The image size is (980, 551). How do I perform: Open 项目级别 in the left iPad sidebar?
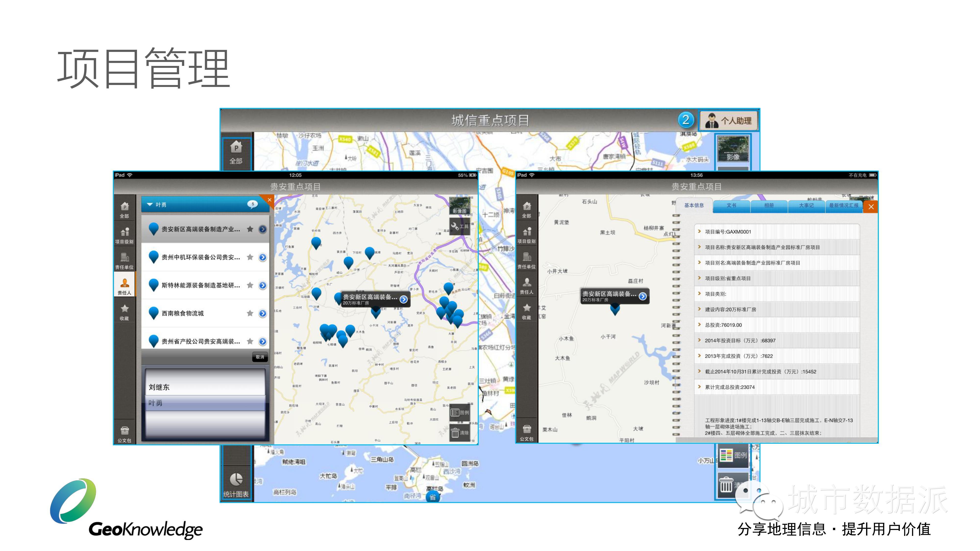pyautogui.click(x=124, y=235)
